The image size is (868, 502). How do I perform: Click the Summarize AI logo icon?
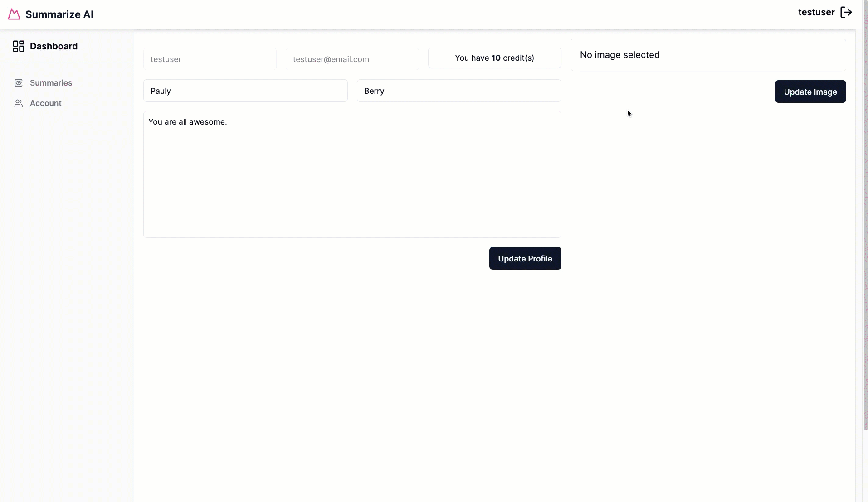tap(14, 14)
